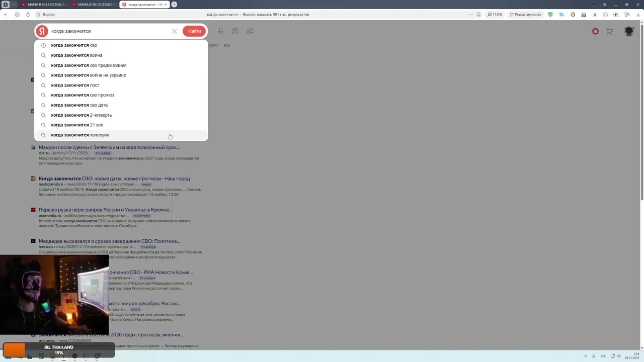Click the rbc.ru source link

point(44,153)
